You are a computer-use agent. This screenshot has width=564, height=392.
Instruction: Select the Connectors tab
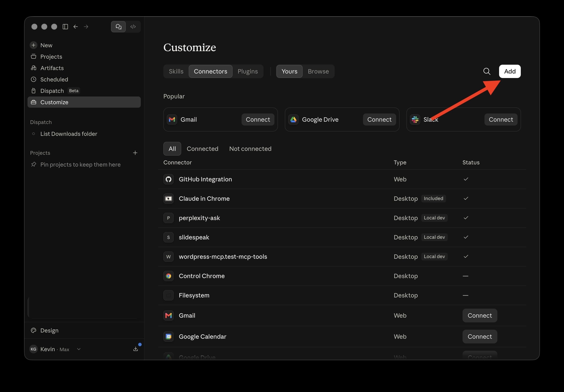pos(210,71)
